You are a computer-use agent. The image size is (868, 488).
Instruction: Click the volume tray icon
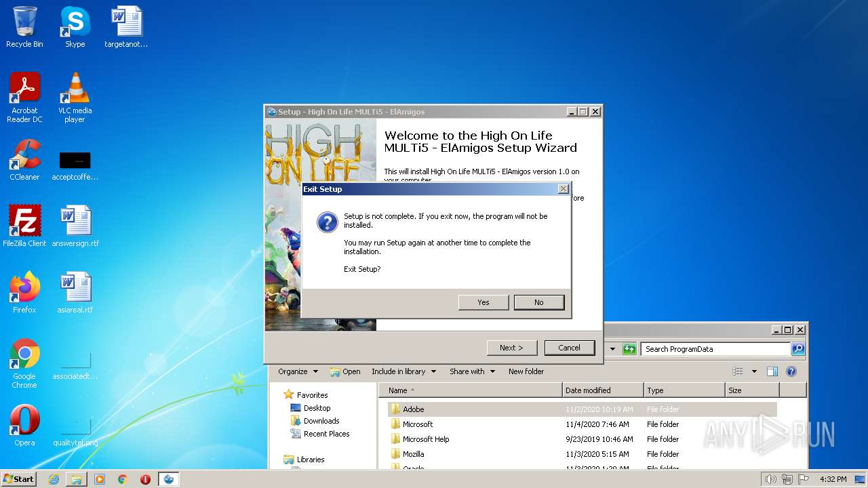tap(771, 479)
